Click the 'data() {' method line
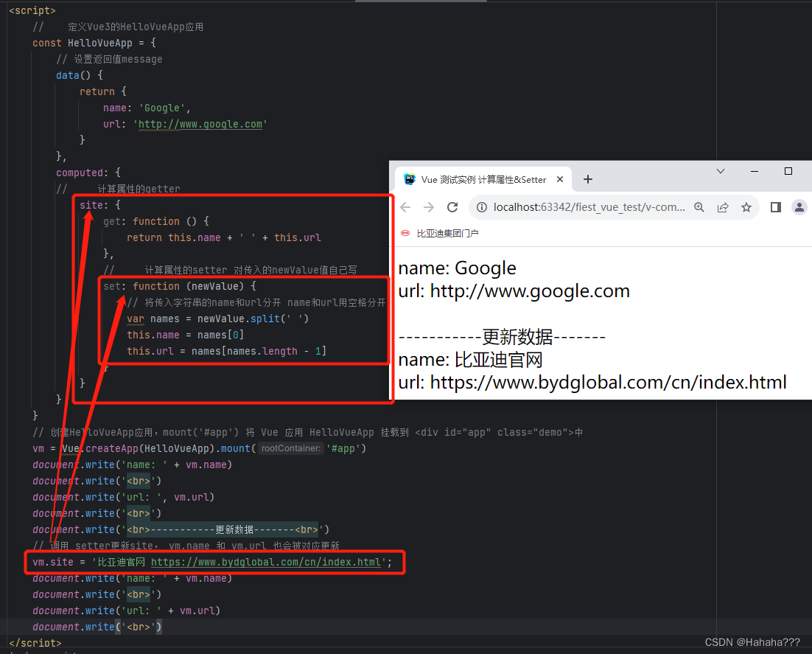The height and width of the screenshot is (654, 812). coord(80,75)
